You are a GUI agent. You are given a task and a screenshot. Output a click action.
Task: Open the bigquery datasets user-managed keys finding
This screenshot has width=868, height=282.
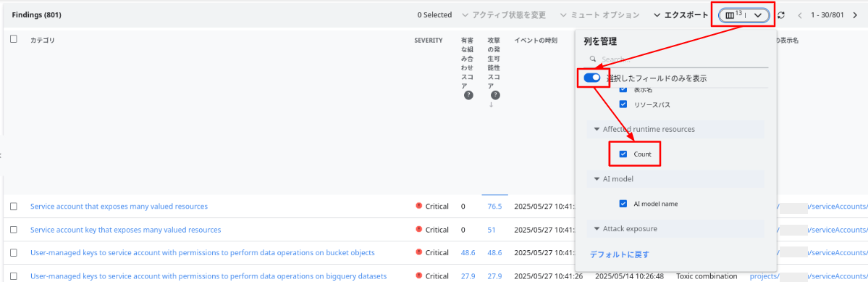tap(208, 276)
